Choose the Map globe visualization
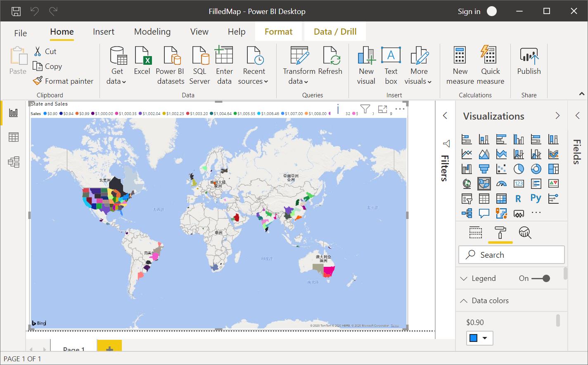Image resolution: width=588 pixels, height=365 pixels. pyautogui.click(x=467, y=184)
